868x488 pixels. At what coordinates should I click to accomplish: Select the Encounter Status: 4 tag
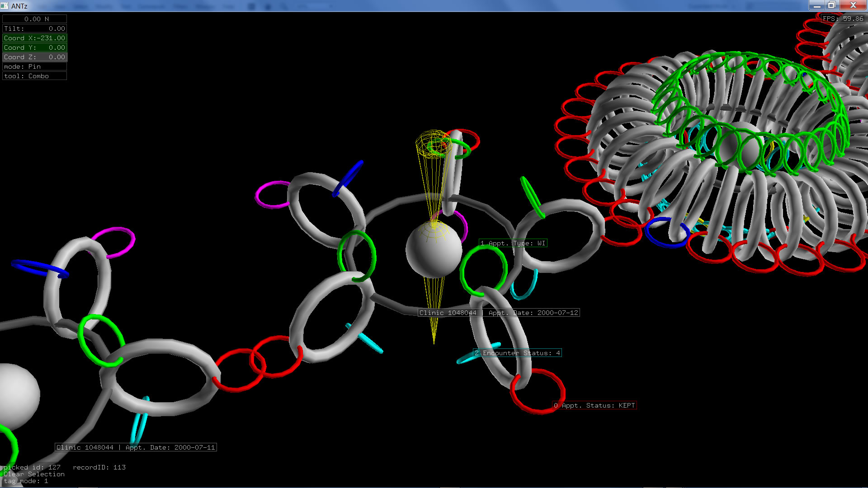point(517,353)
